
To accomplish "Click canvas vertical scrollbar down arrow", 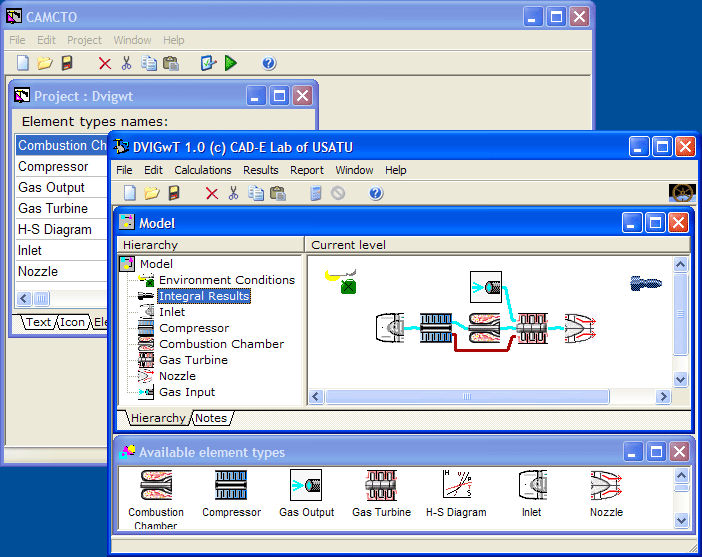I will 681,379.
